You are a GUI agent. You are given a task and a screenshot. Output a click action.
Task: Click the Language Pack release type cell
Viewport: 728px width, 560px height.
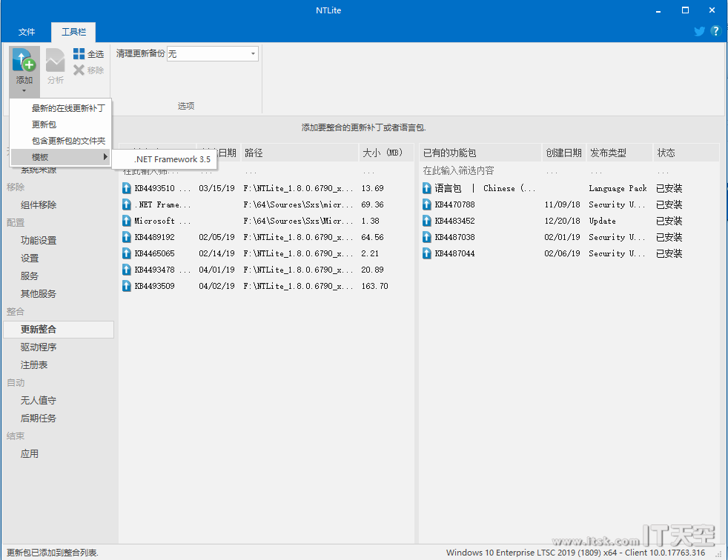click(618, 188)
